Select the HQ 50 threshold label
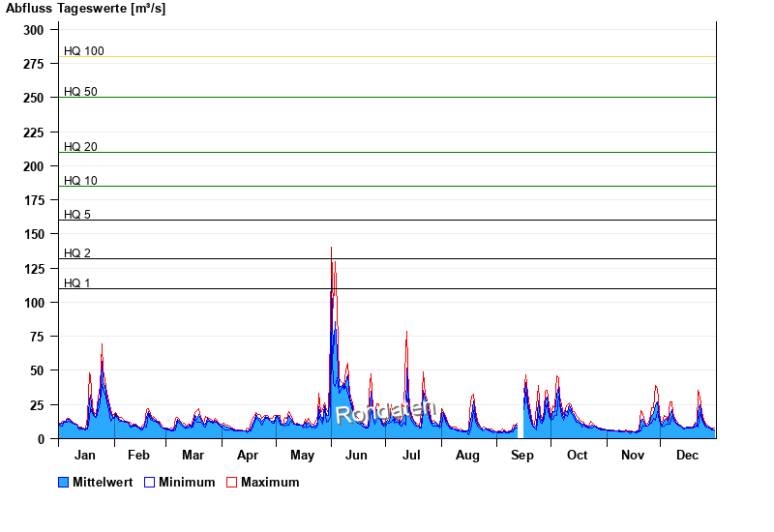 click(81, 92)
